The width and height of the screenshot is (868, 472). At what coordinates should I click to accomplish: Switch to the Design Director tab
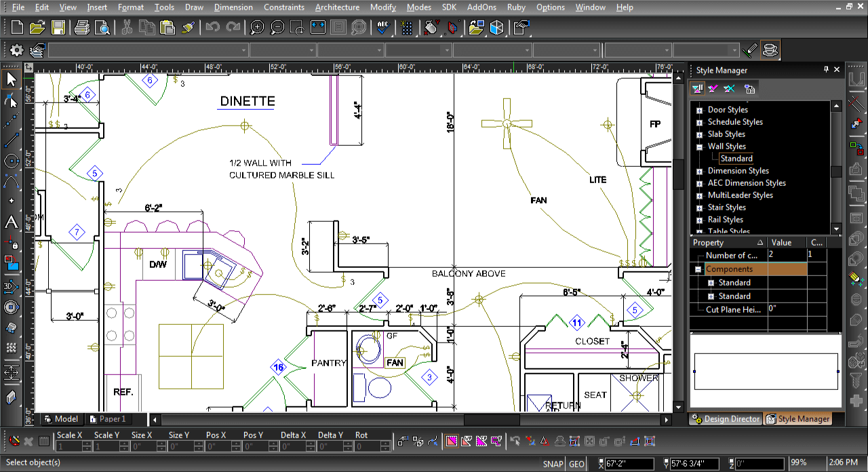pos(726,419)
